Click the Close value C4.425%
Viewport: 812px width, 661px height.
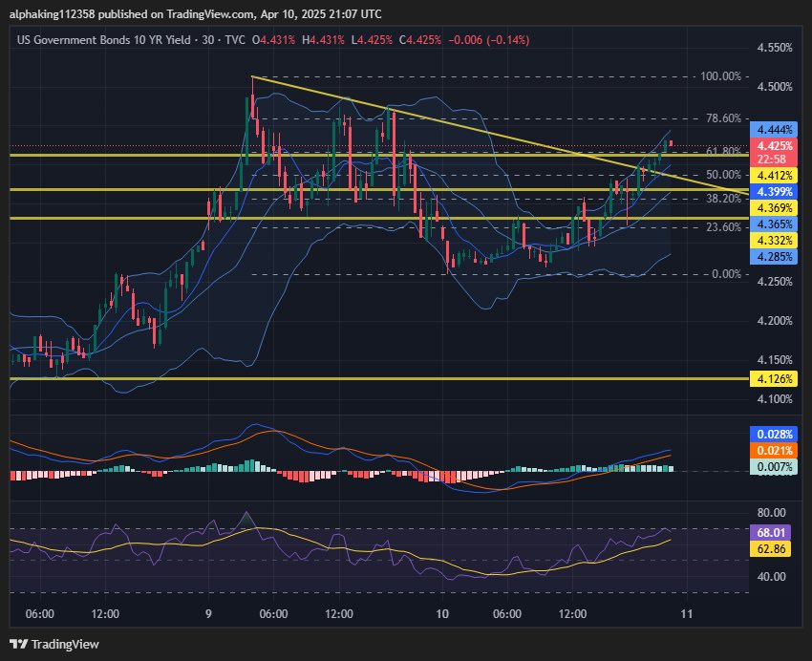(x=420, y=40)
